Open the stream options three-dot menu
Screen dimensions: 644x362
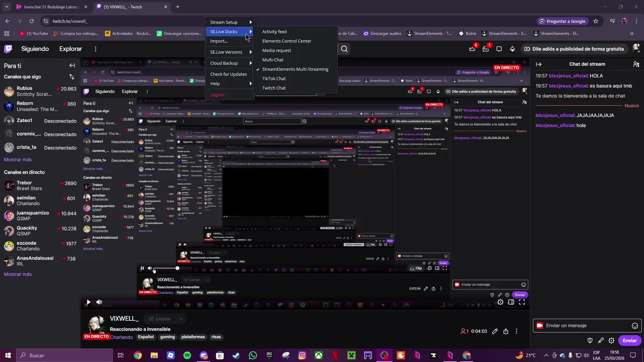516,331
